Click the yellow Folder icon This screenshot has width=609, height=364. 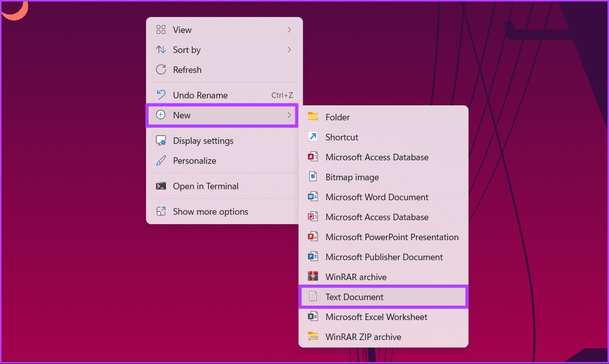pyautogui.click(x=313, y=117)
